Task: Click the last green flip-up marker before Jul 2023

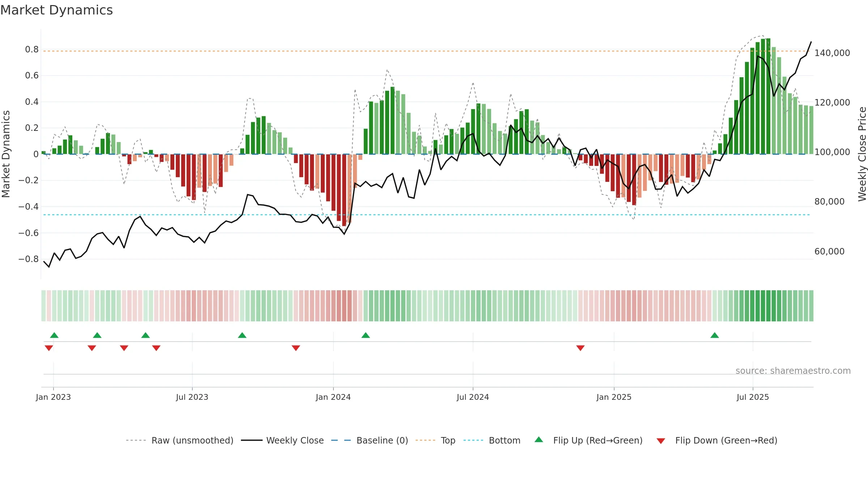Action: tap(145, 335)
